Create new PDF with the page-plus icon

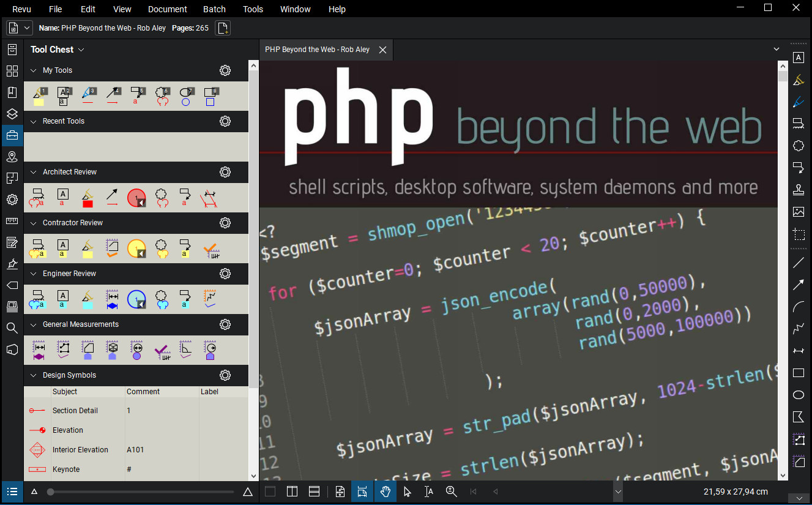pos(223,28)
